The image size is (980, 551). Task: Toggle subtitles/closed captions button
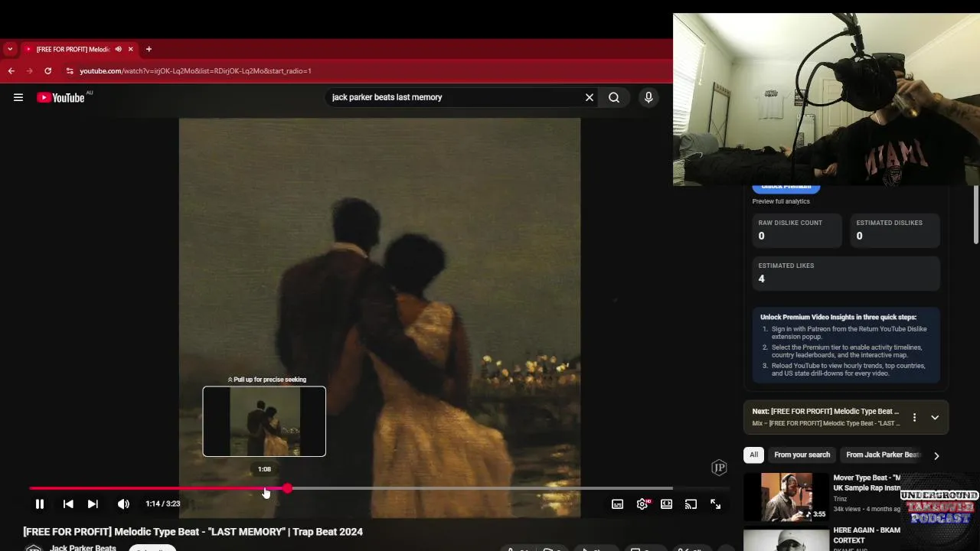pyautogui.click(x=617, y=504)
